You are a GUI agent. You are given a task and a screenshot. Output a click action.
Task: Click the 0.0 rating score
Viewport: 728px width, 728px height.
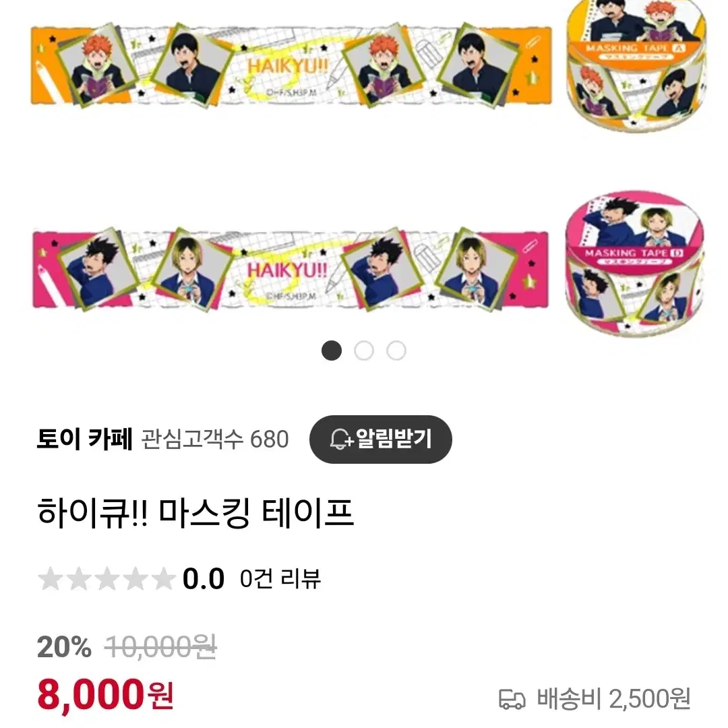(204, 579)
